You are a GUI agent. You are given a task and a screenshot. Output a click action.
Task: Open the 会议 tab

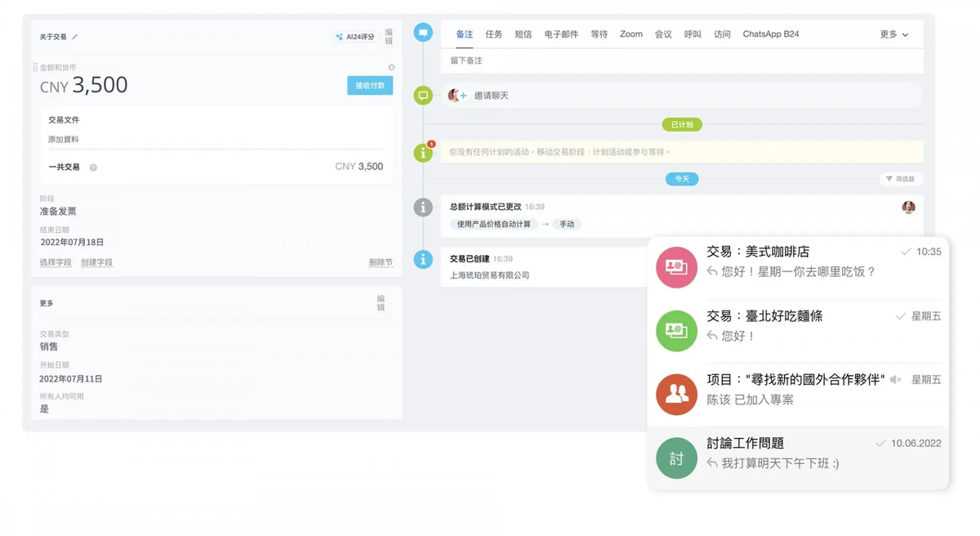click(x=663, y=34)
